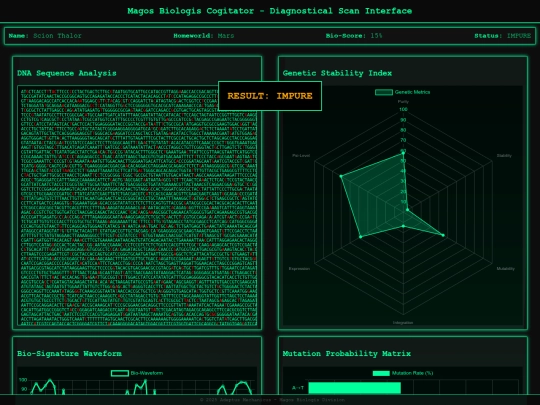Click the A→T mutation rate bar

tap(354, 388)
